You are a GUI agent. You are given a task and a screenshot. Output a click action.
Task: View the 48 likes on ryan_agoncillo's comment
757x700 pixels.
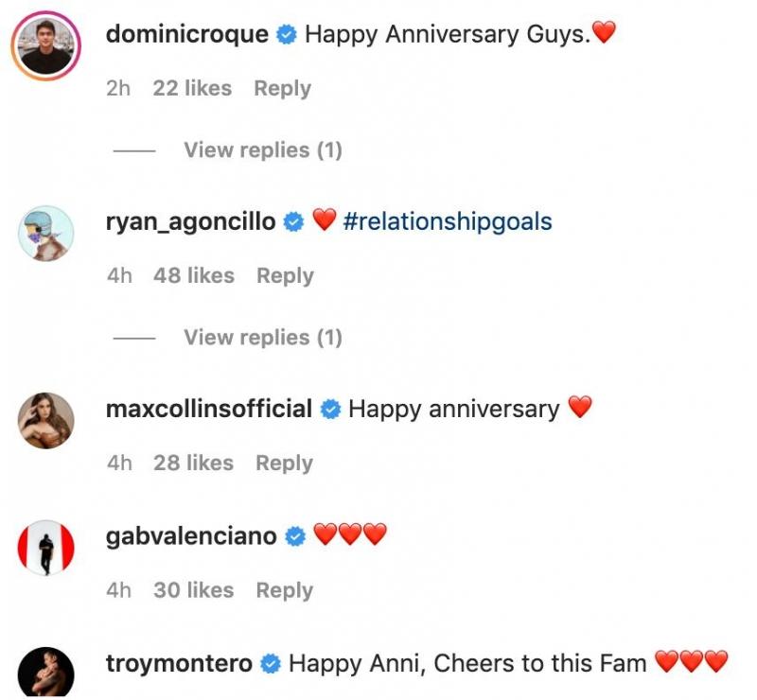[193, 276]
